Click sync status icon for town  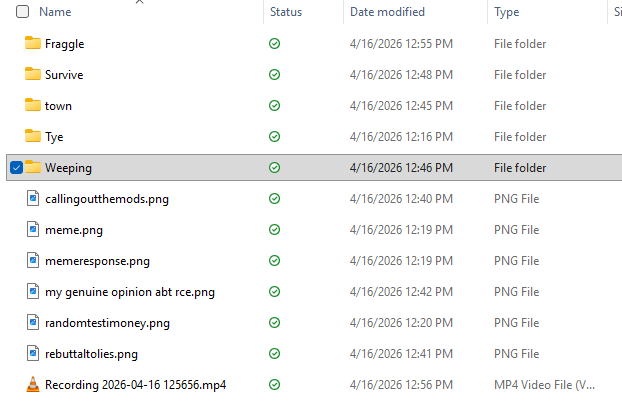point(275,105)
